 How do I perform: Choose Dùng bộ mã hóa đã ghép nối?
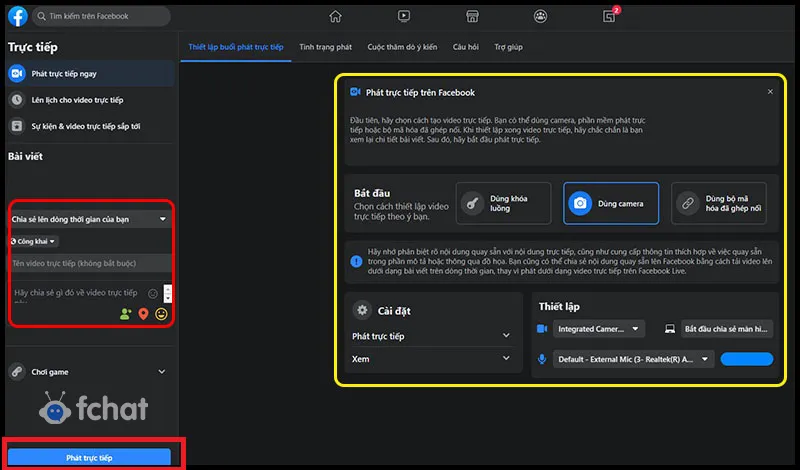724,204
